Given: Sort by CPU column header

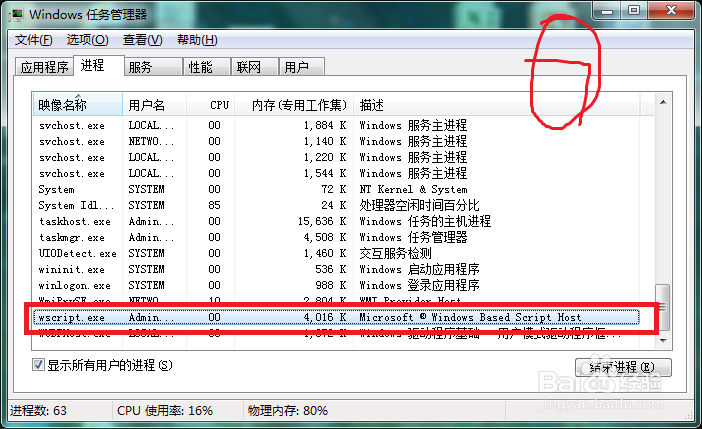Looking at the screenshot, I should (210, 105).
